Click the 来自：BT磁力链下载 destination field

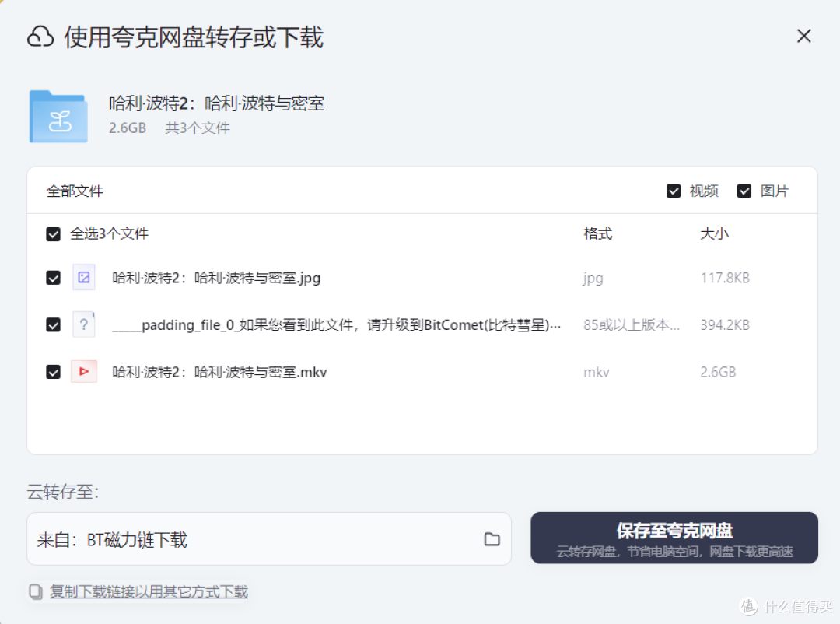tap(269, 538)
